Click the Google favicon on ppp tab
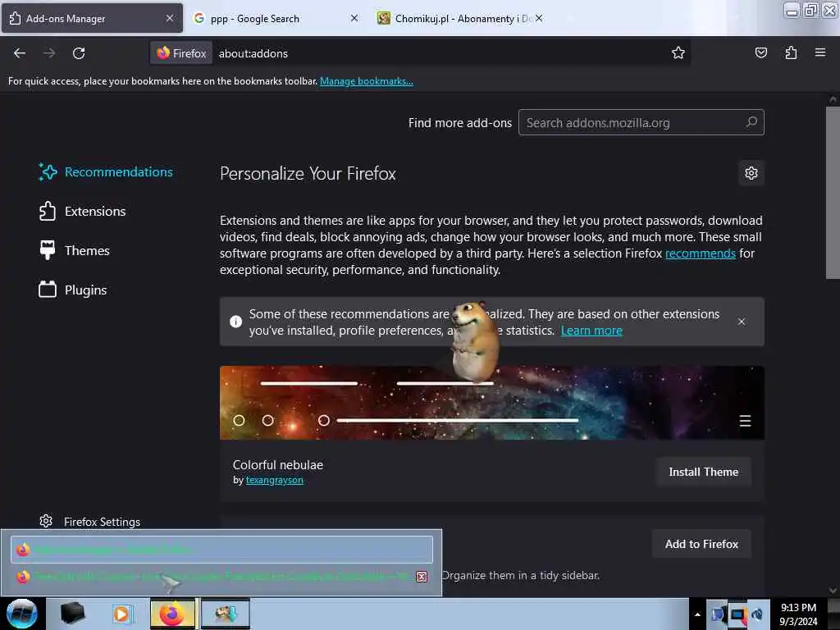840x630 pixels. coord(199,18)
